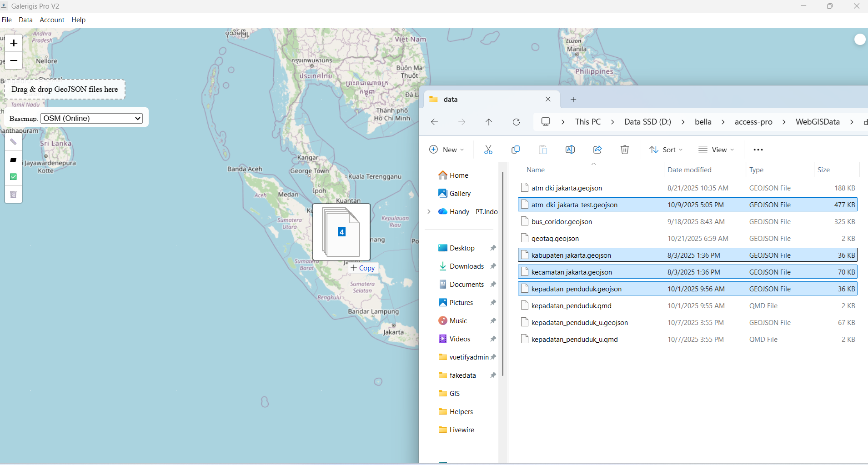Select the bus_coridor.geojson file row

coord(562,222)
